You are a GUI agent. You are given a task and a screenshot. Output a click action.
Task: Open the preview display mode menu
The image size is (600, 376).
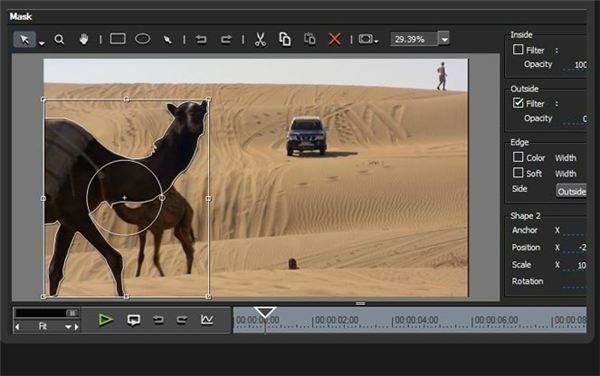tap(368, 39)
